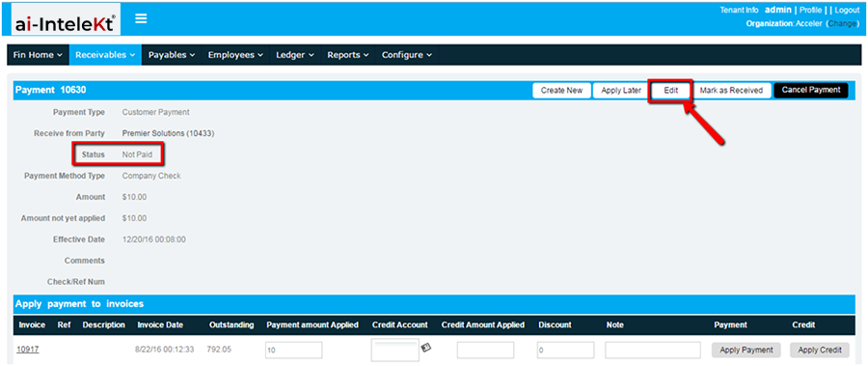The image size is (868, 366).
Task: Select the Premier Solutions (10433) party text
Action: tap(168, 133)
